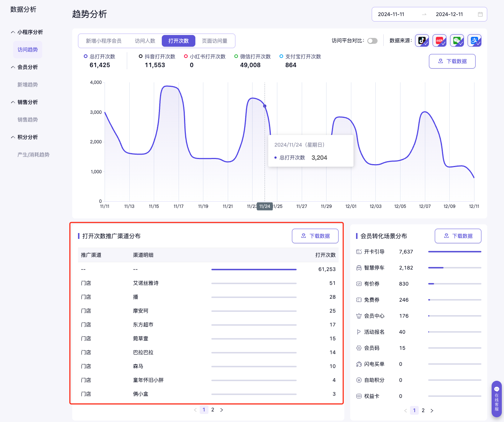
Task: Open the online customer service chat widget
Action: pyautogui.click(x=496, y=399)
